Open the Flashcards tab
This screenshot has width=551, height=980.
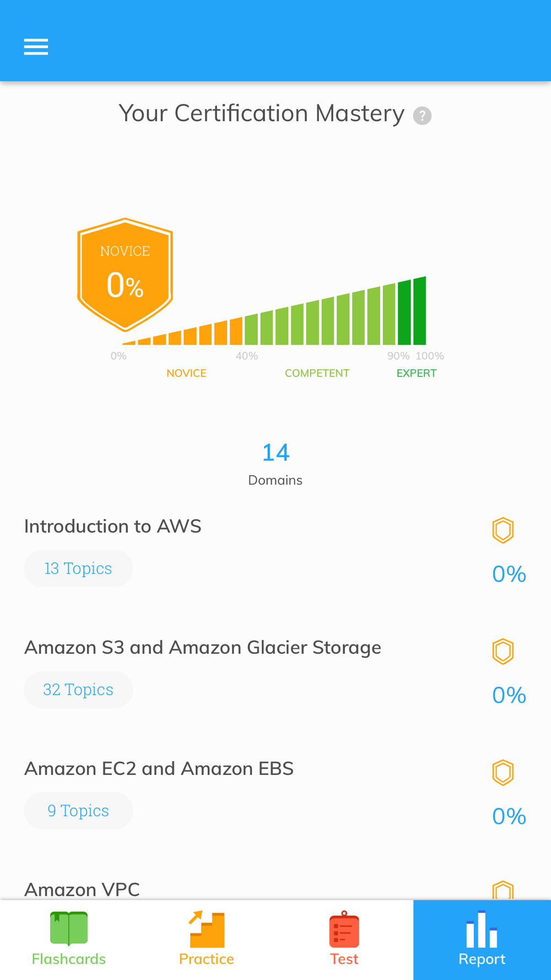(69, 940)
